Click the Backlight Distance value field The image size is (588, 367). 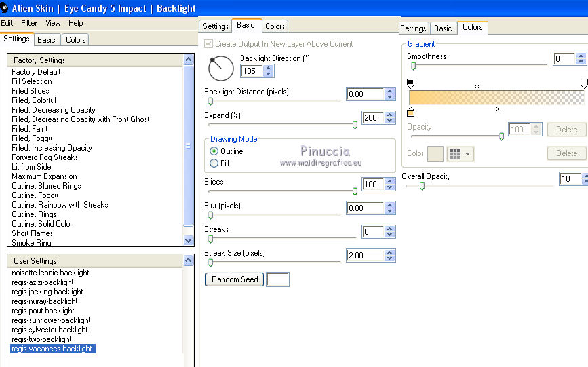coord(366,94)
